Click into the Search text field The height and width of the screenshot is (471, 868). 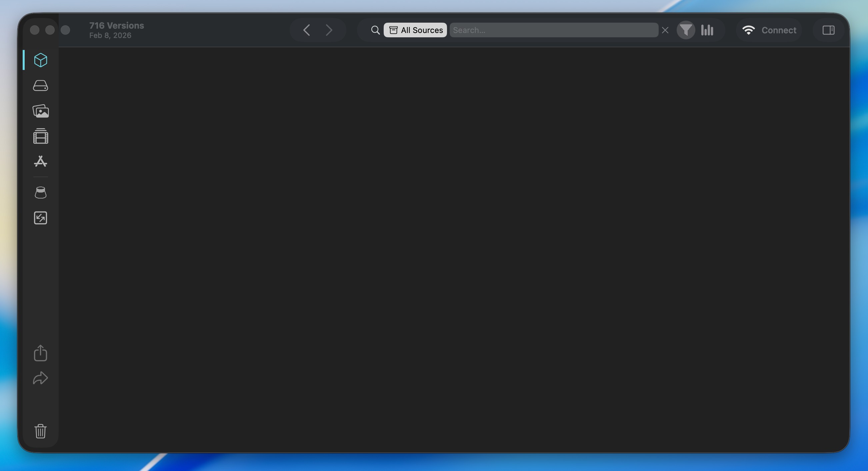point(554,30)
